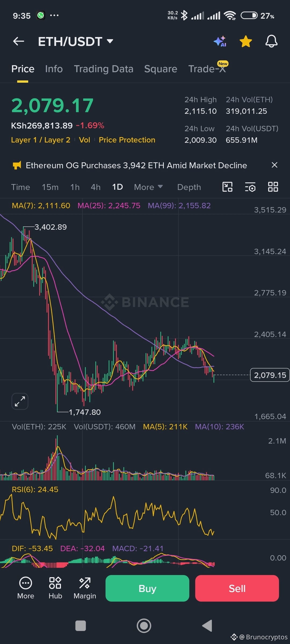Dismiss the news banner with X
Image resolution: width=290 pixels, height=644 pixels.
tap(274, 165)
